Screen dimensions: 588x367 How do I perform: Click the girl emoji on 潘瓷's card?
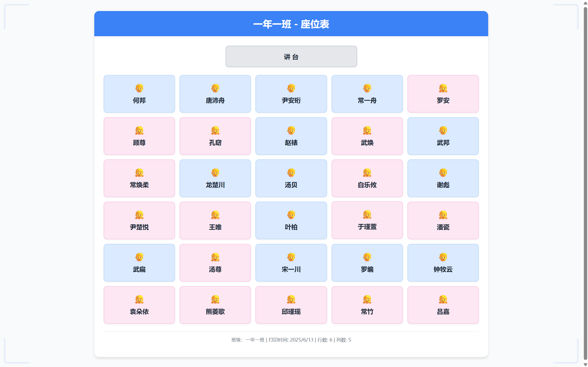(x=443, y=215)
